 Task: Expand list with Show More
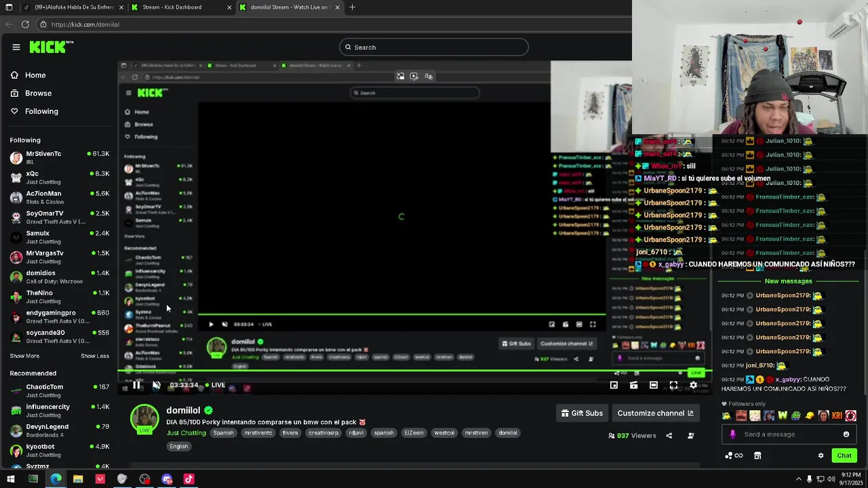[x=24, y=356]
